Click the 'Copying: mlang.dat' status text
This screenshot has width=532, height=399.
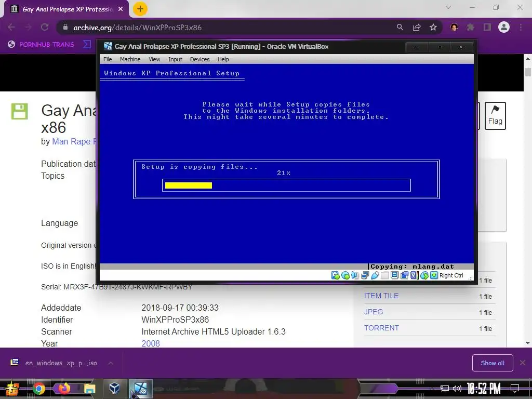[412, 267]
